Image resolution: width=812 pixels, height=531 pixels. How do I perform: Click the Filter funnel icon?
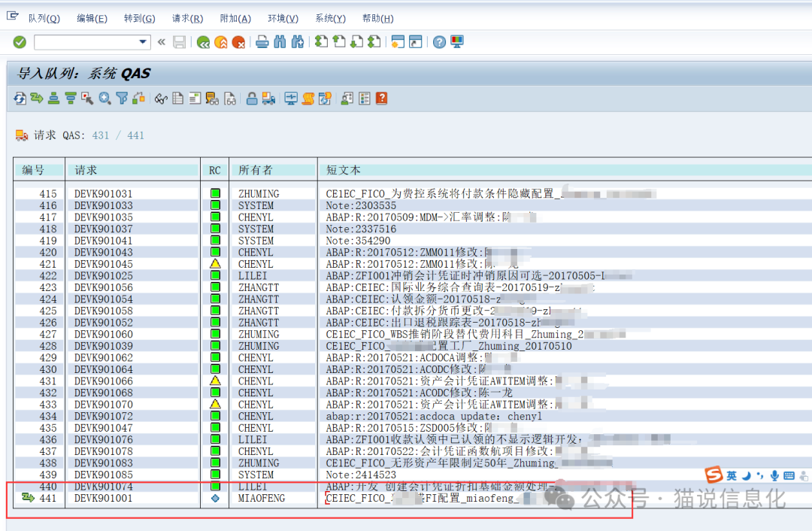(121, 98)
